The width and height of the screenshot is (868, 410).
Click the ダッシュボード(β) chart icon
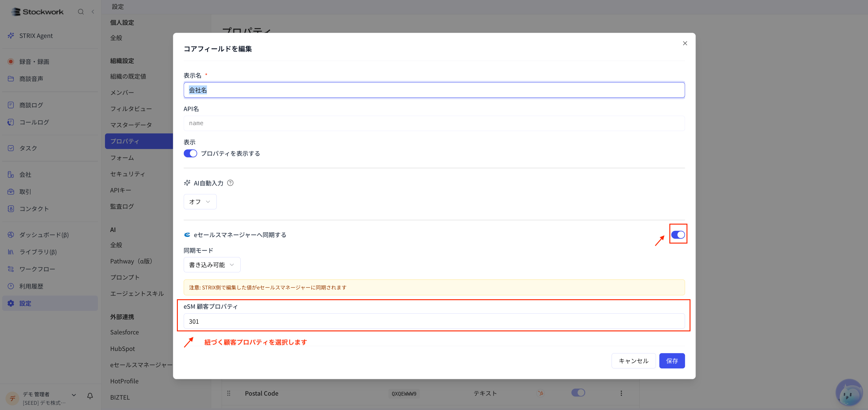[11, 234]
